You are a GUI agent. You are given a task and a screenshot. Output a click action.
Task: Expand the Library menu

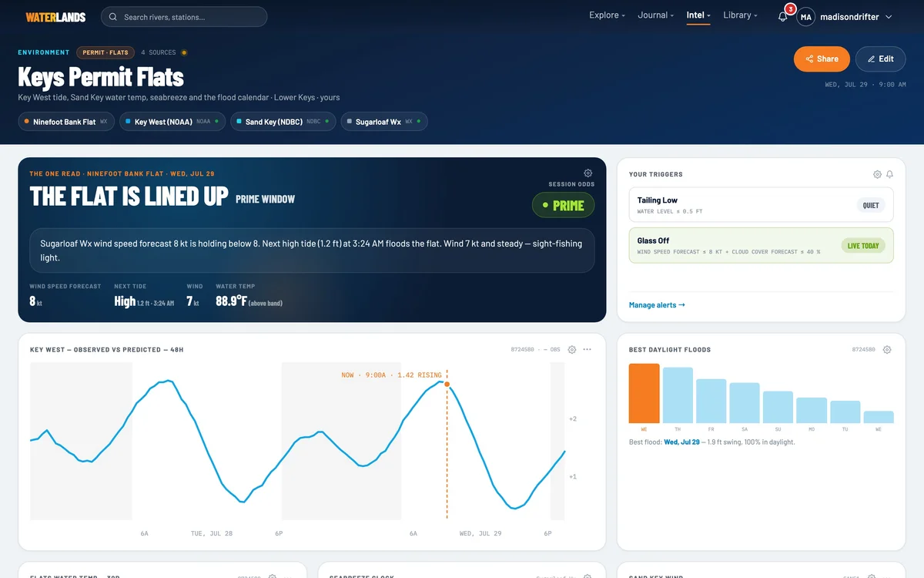pyautogui.click(x=741, y=15)
